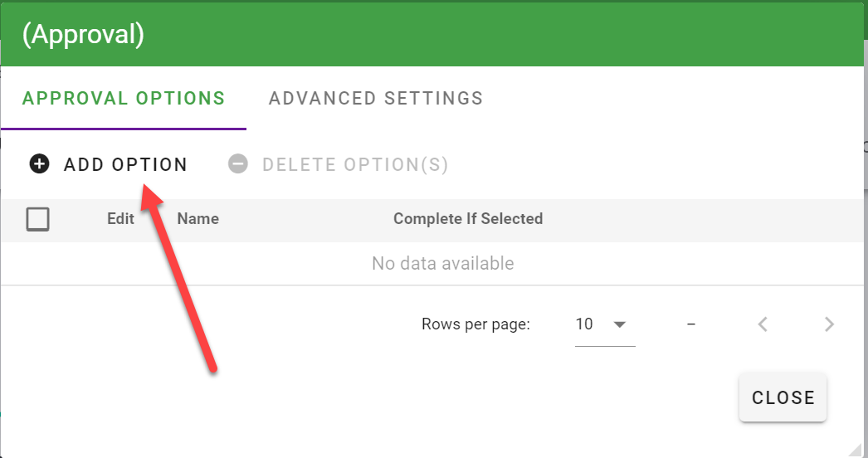Open the Advanced Settings tab

pos(376,98)
